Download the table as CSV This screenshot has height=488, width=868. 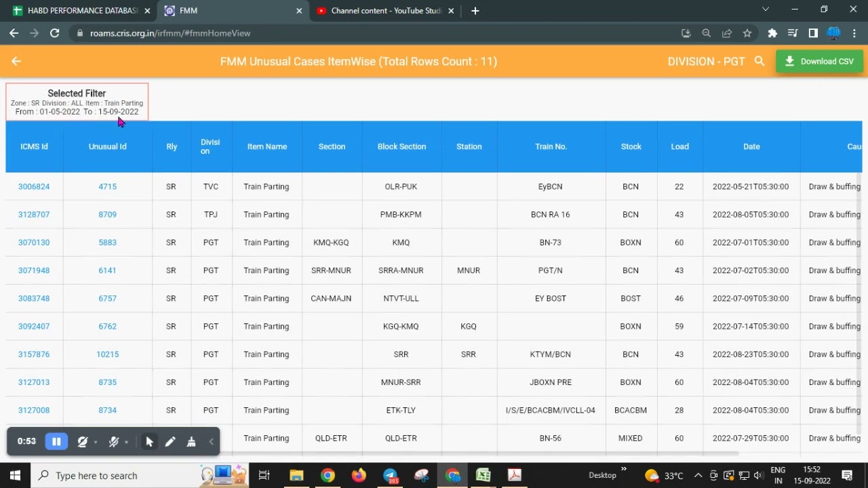tap(819, 61)
